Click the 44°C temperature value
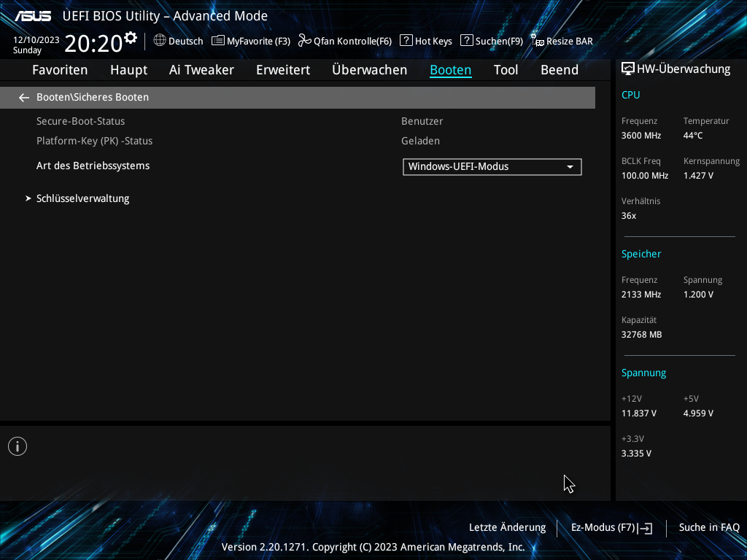 [x=693, y=136]
